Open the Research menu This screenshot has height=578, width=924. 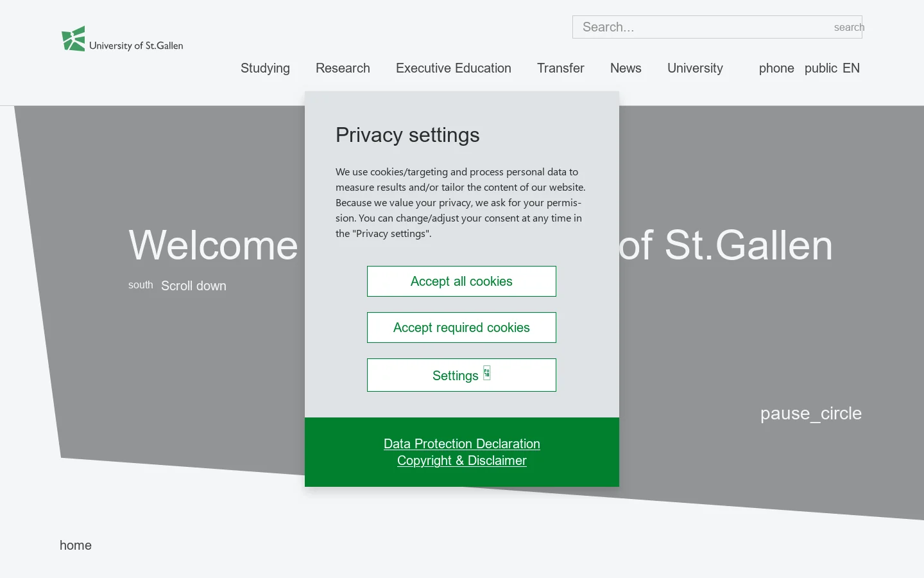343,68
